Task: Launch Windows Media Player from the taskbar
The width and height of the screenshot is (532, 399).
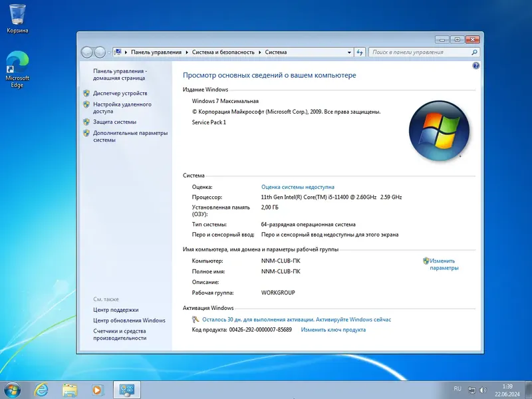Action: pyautogui.click(x=97, y=391)
